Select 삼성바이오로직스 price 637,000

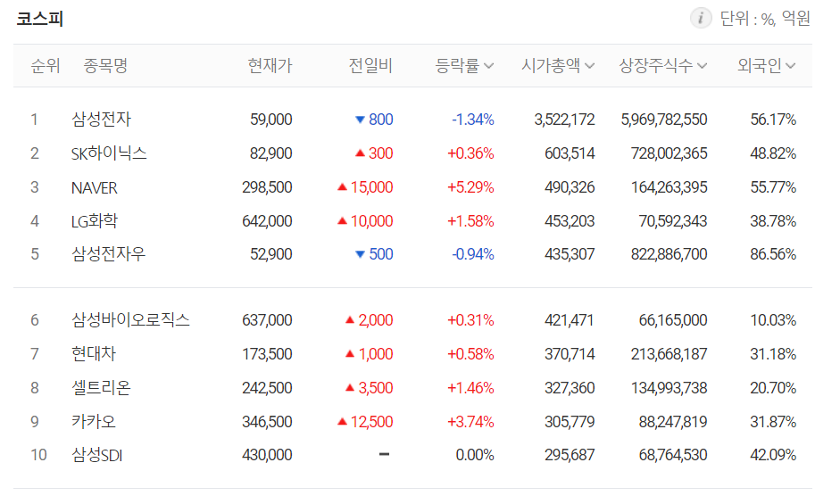[x=267, y=320]
